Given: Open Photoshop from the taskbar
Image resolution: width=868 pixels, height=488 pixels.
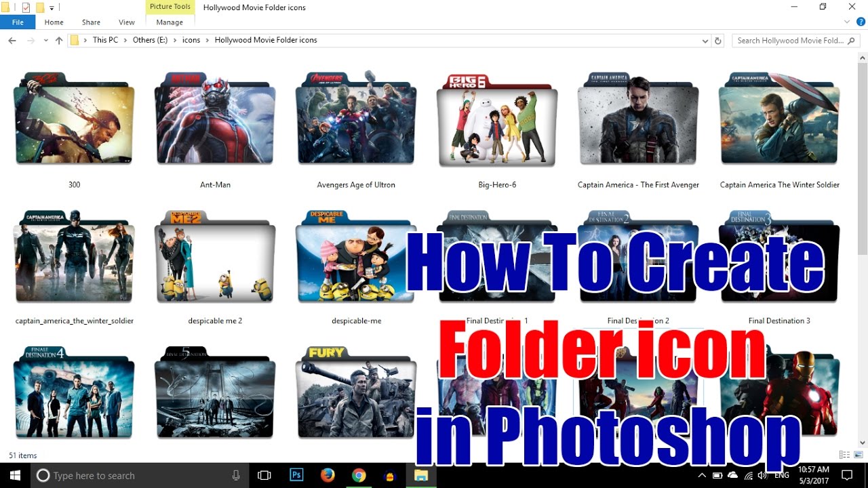Looking at the screenshot, I should 296,475.
